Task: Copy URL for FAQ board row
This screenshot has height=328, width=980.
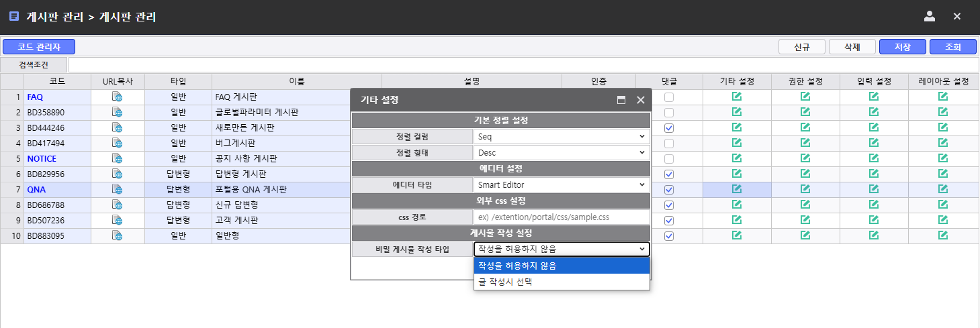Action: point(118,97)
